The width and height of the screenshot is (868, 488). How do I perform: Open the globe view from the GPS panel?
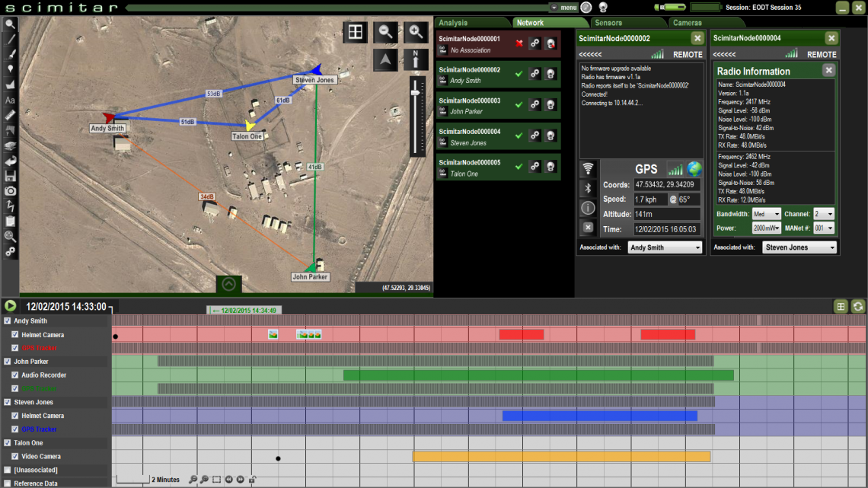[694, 169]
